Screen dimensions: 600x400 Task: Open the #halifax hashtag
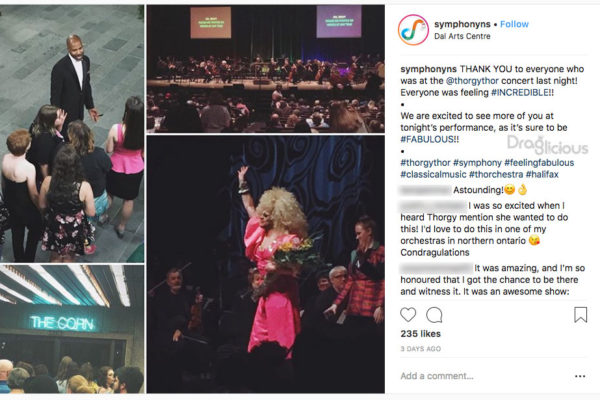click(x=542, y=175)
